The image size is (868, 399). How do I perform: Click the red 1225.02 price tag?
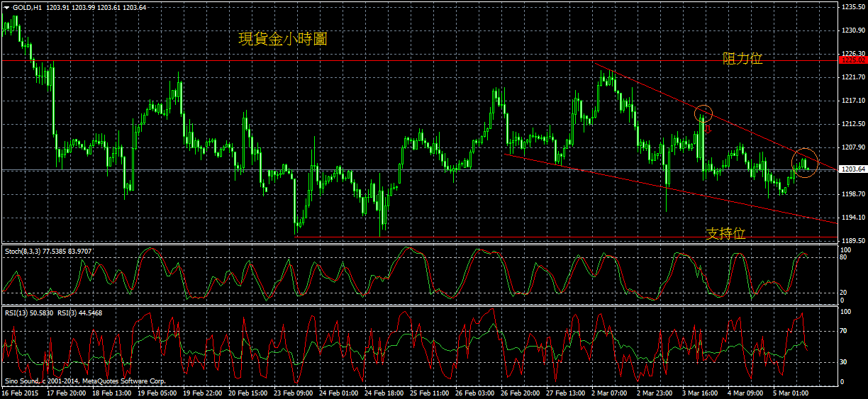(852, 61)
